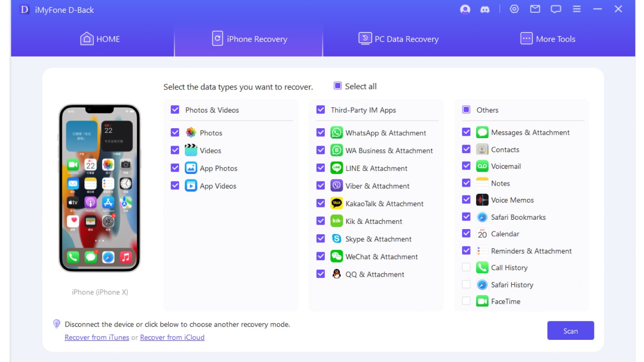Screen dimensions: 644x362
Task: Click the WhatsApp icon in Third-Party IM Apps
Action: (x=336, y=132)
